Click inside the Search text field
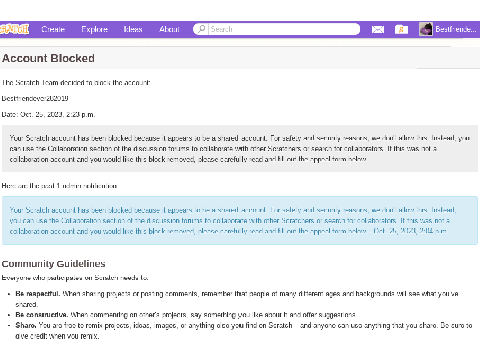Image resolution: width=480 pixels, height=360 pixels. point(283,29)
